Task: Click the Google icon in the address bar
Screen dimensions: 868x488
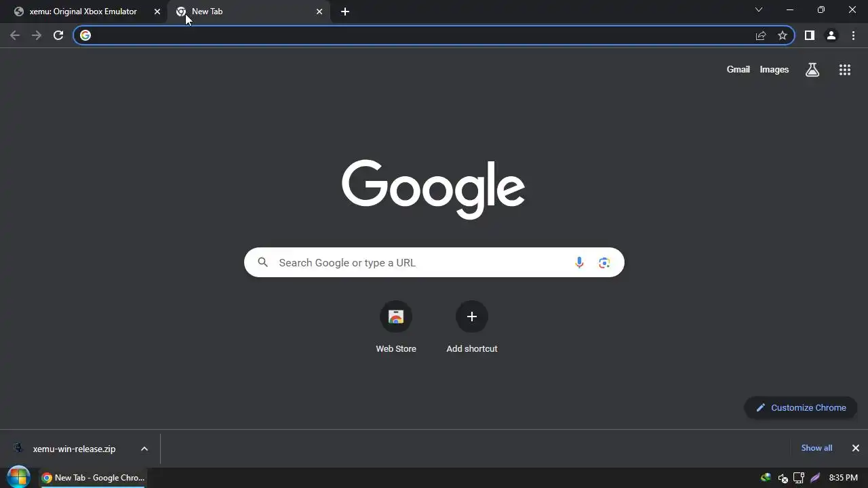Action: coord(85,35)
